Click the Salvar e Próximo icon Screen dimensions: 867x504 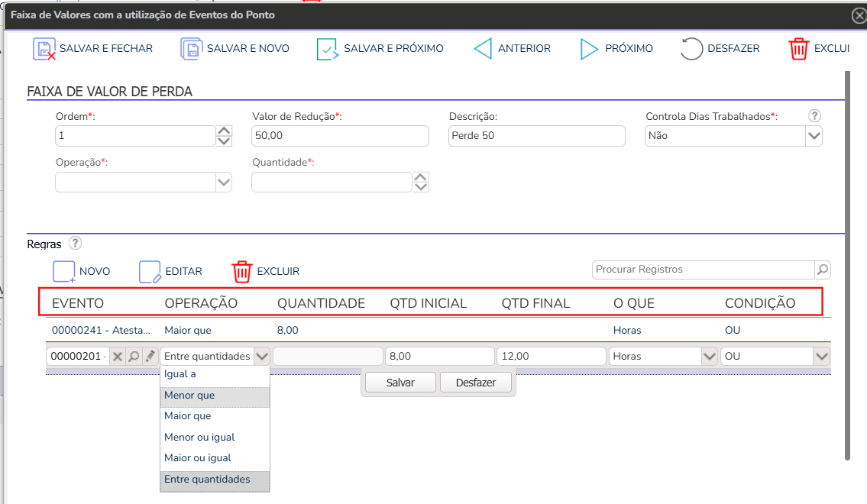tap(328, 49)
